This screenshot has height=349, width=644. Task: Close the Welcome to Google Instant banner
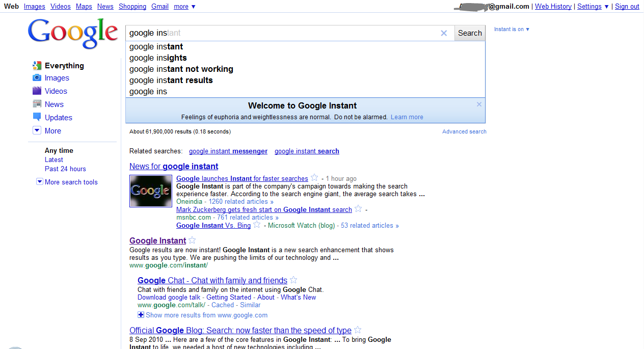point(479,104)
